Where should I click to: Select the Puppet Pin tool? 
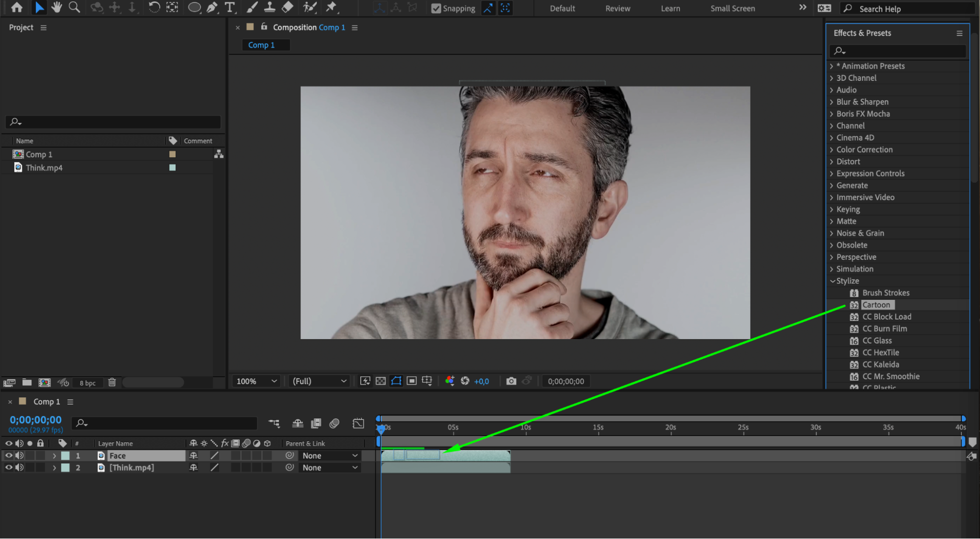(x=331, y=7)
